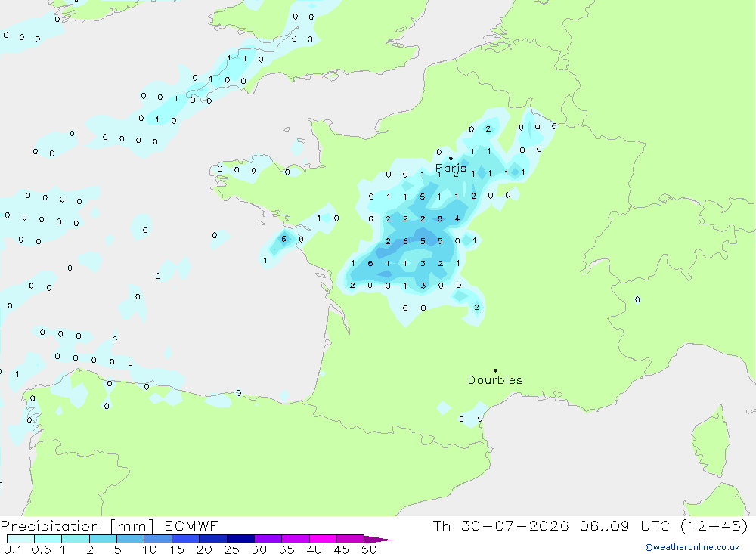The width and height of the screenshot is (756, 554).
Task: Click the (12+45) forecast offset text
Action: [x=714, y=525]
